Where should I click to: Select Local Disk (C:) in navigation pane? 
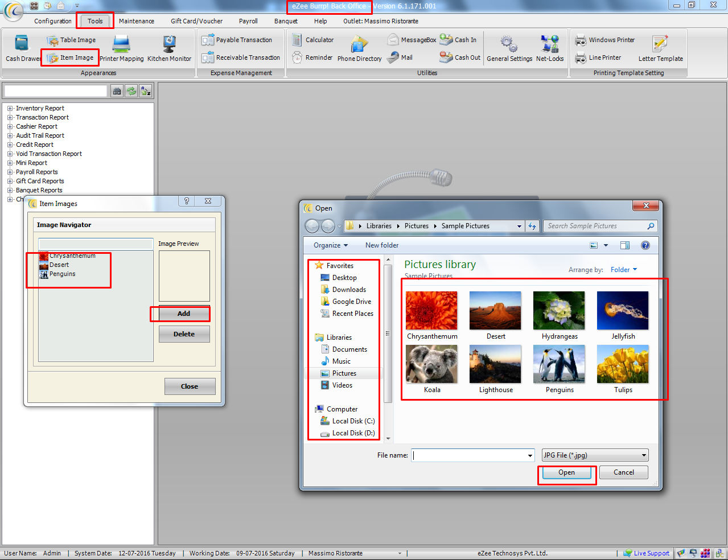348,421
